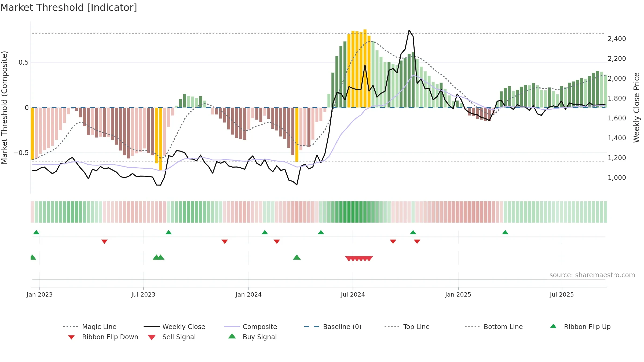Toggle the Baseline (0) legend entry
Viewport: 644px width, 362px height.
click(333, 327)
